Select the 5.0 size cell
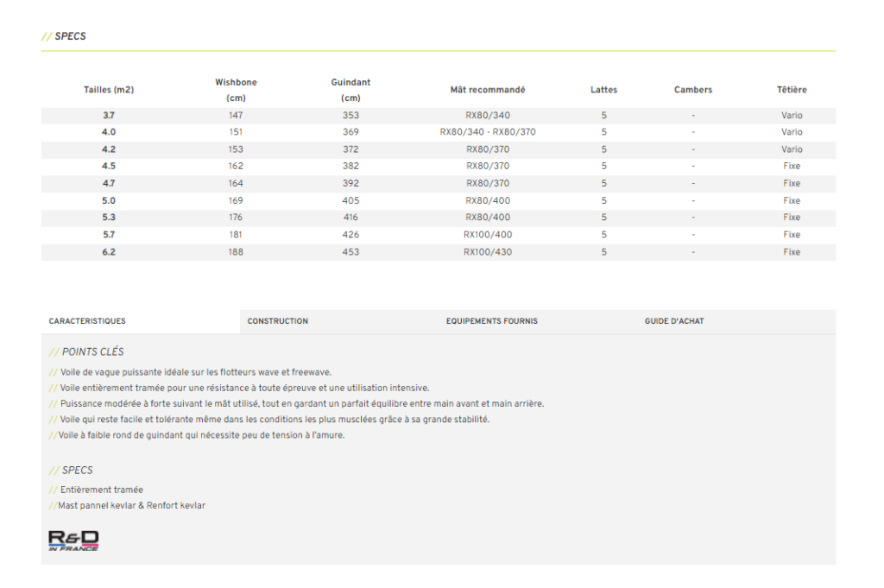This screenshot has width=884, height=588. 109,200
